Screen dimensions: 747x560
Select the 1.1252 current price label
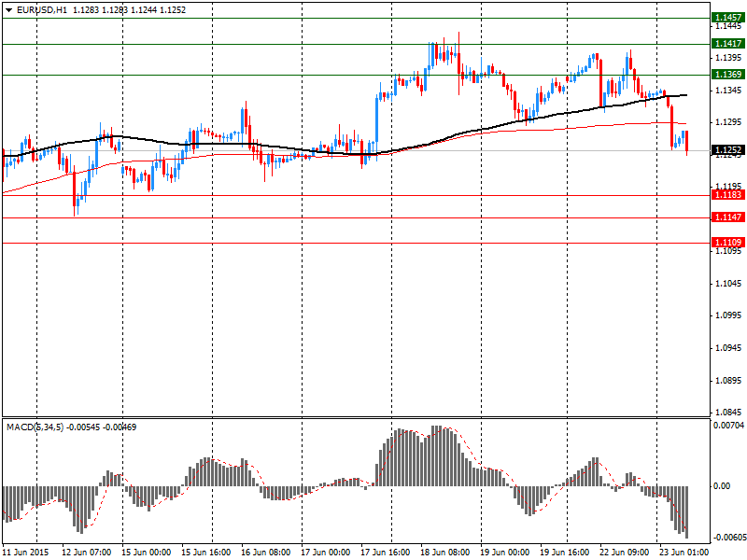(x=728, y=150)
